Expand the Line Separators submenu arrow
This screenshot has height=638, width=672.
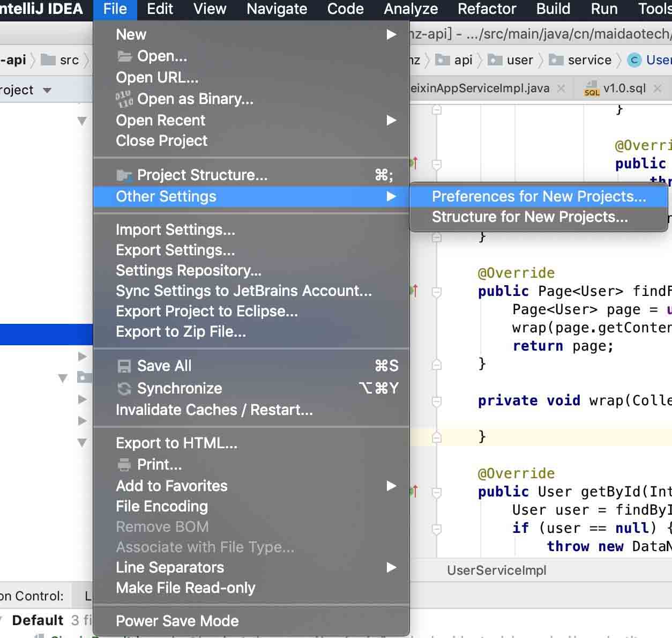click(392, 567)
